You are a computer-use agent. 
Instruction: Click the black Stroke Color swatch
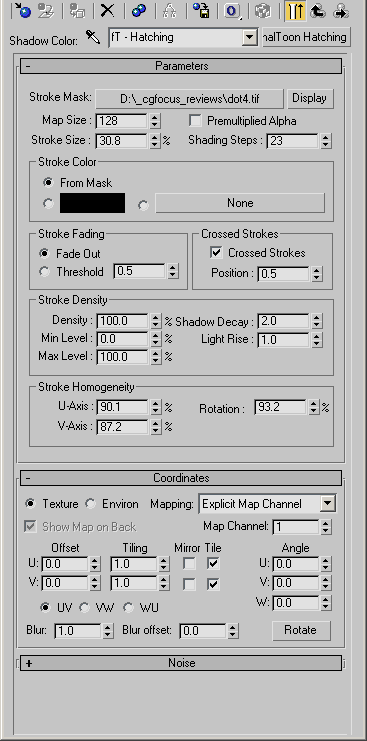click(x=93, y=203)
